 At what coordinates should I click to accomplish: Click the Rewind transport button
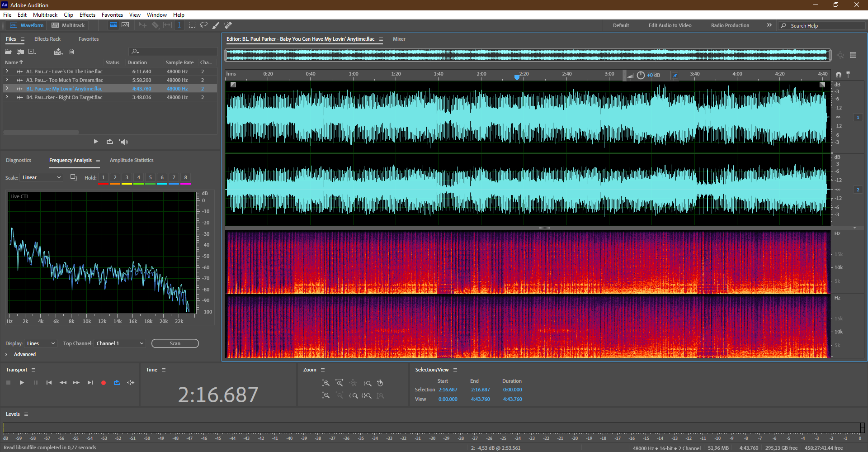pyautogui.click(x=63, y=383)
